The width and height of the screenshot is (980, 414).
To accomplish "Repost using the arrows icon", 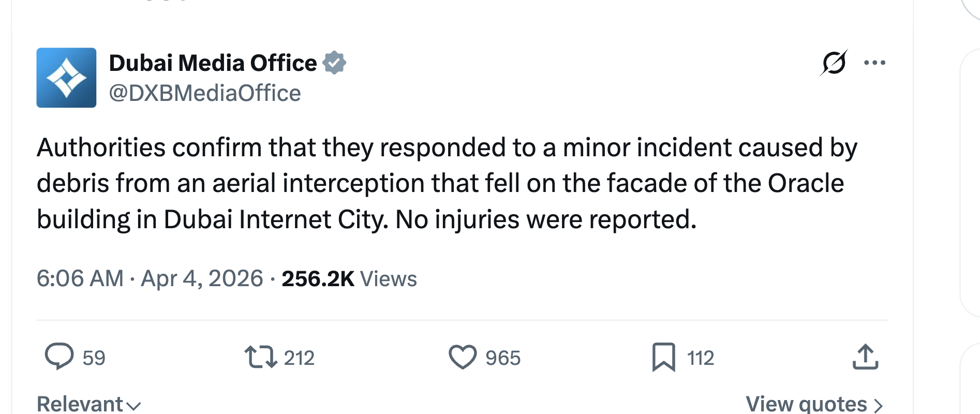I will click(x=261, y=357).
